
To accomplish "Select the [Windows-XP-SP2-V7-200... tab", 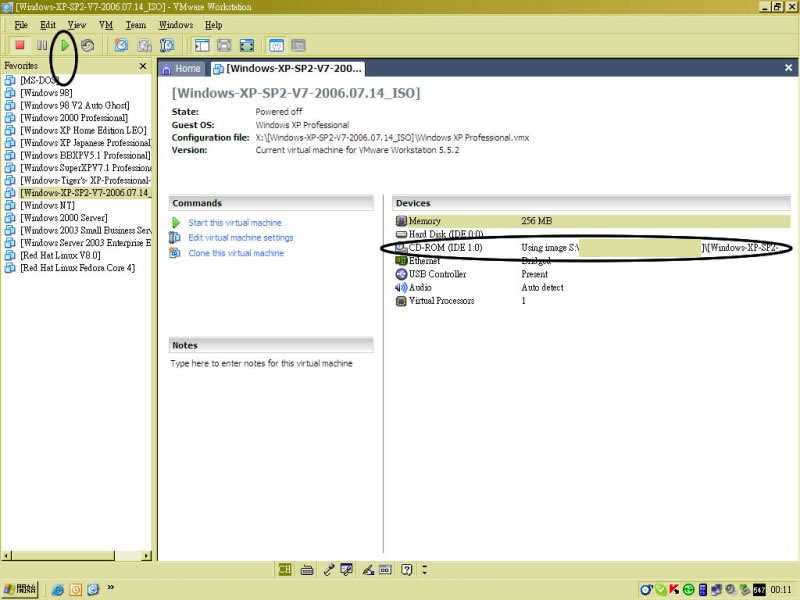I will point(288,68).
